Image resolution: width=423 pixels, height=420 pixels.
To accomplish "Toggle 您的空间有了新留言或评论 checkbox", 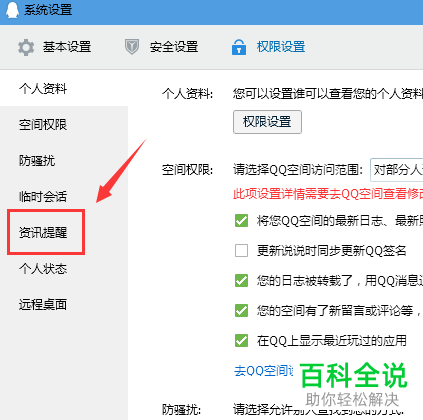I will 241,311.
